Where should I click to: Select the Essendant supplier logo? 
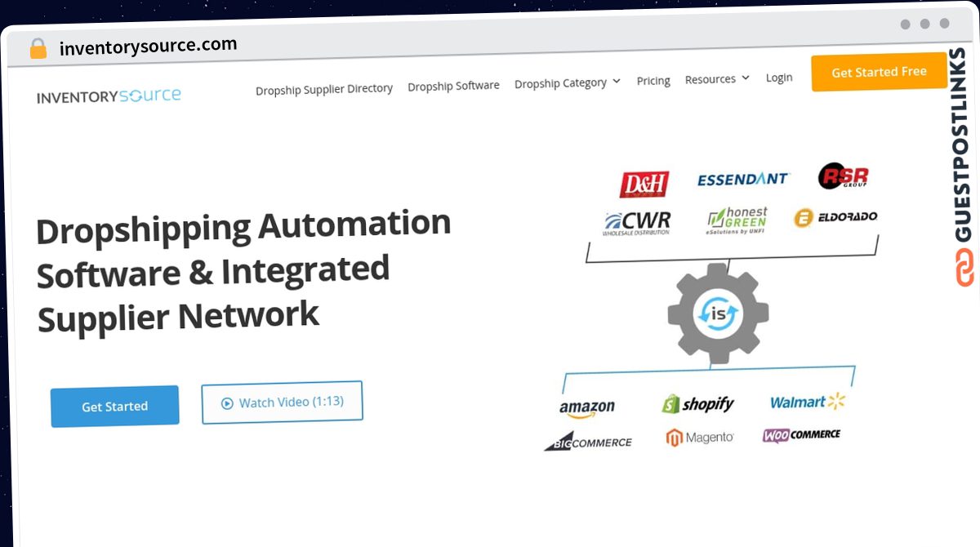(x=742, y=179)
